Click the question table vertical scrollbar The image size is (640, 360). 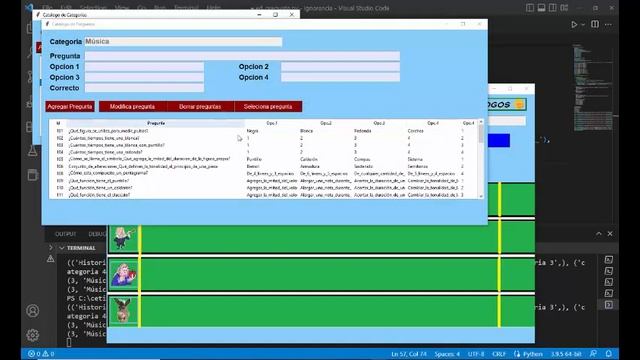tap(481, 159)
